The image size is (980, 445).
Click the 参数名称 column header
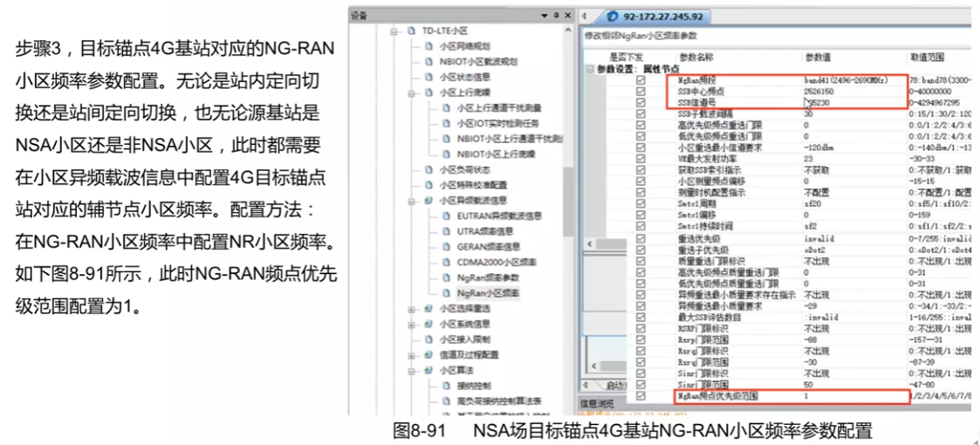[x=696, y=57]
